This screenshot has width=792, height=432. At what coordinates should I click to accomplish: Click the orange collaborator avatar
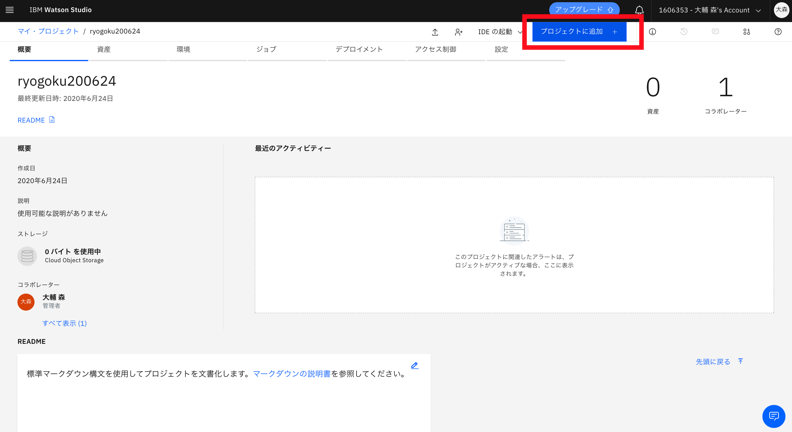tap(26, 301)
